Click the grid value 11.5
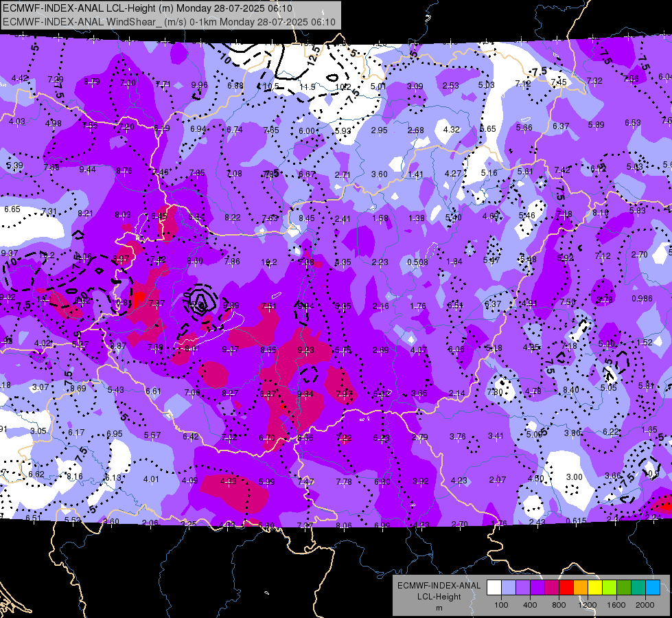Image resolution: width=672 pixels, height=618 pixels. pyautogui.click(x=308, y=87)
